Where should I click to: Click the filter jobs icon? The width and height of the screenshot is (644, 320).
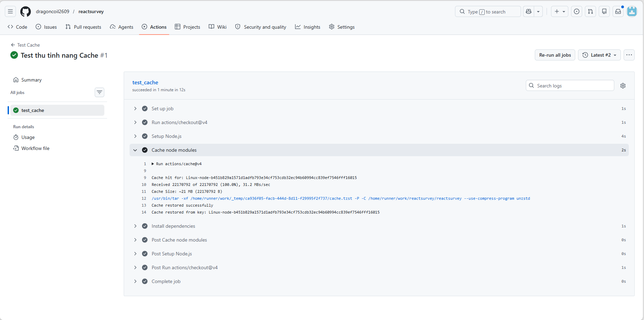(x=100, y=92)
